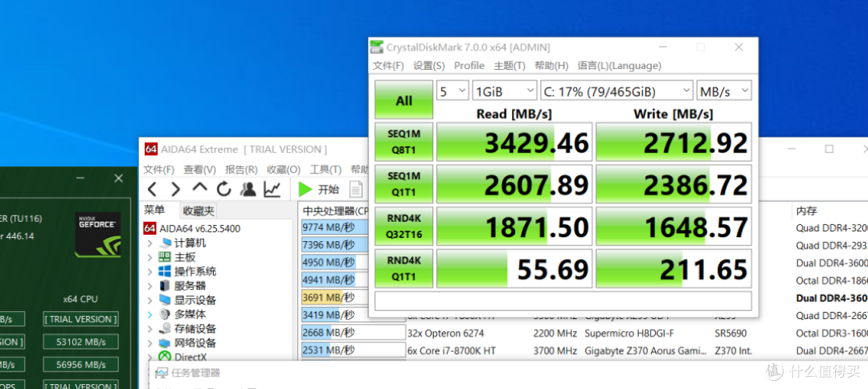Click CrystalDiskMark title bar app icon
The width and height of the screenshot is (868, 389).
376,47
